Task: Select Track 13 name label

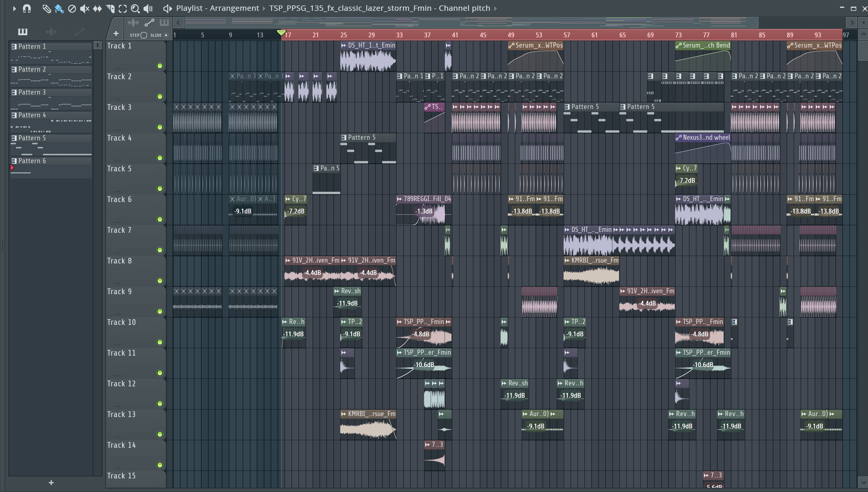Action: click(x=121, y=415)
